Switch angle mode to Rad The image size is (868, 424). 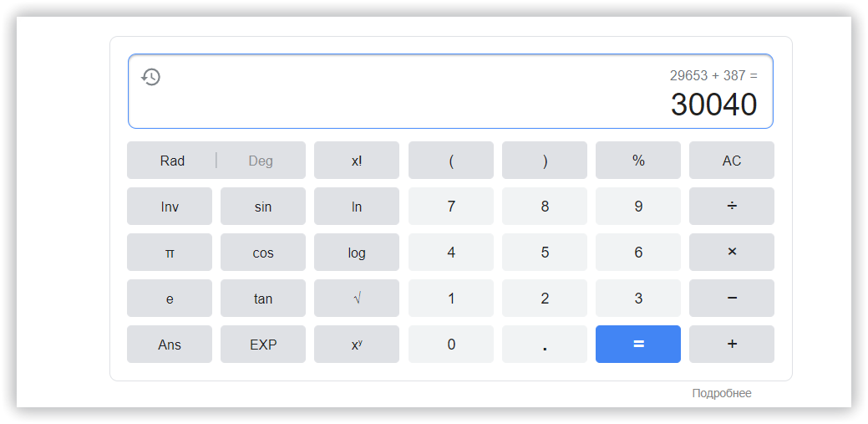172,161
